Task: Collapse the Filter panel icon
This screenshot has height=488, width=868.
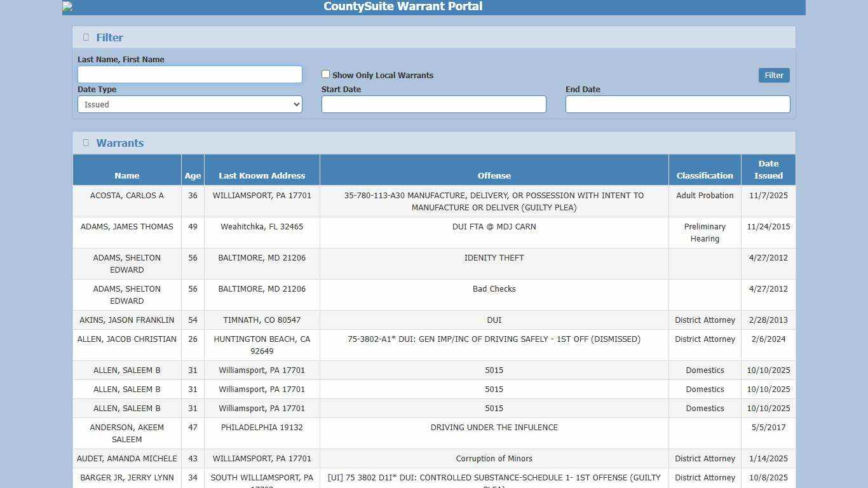Action: [86, 37]
